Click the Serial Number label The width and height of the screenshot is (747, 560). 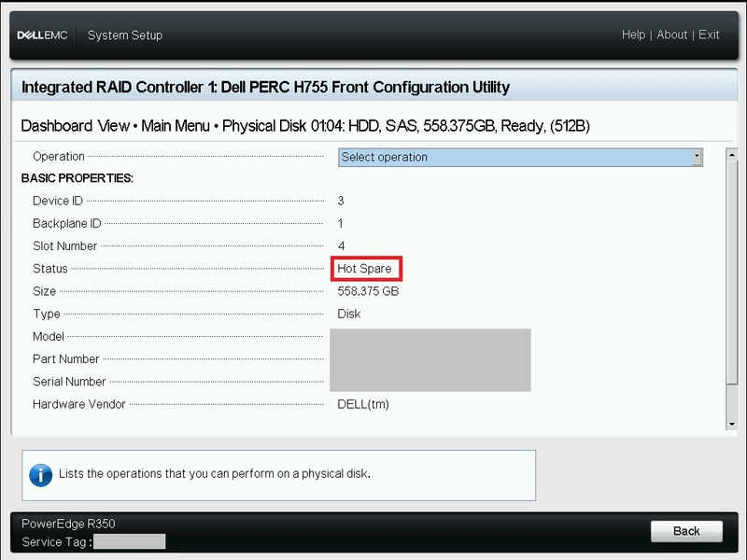click(69, 382)
